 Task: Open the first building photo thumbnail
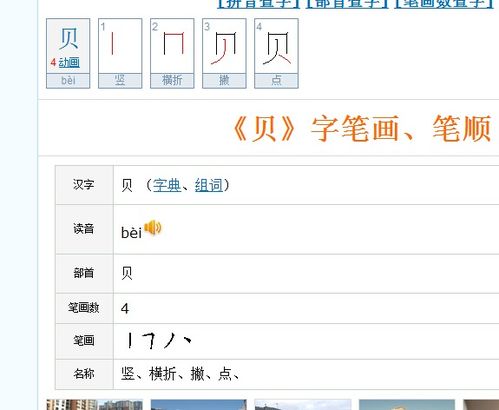click(x=94, y=405)
